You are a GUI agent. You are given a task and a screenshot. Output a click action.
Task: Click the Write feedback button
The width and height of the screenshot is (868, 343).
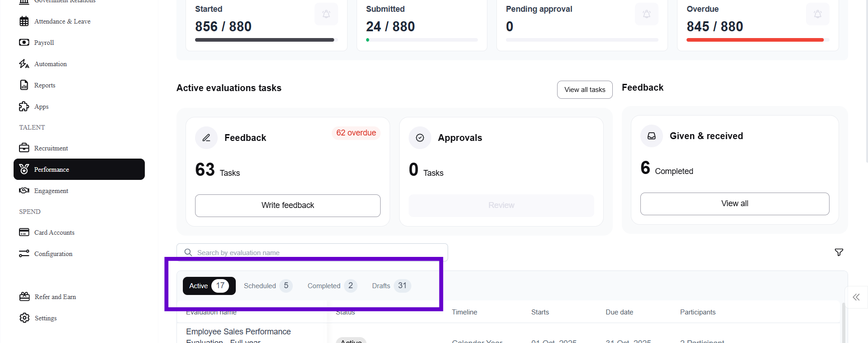coord(287,205)
